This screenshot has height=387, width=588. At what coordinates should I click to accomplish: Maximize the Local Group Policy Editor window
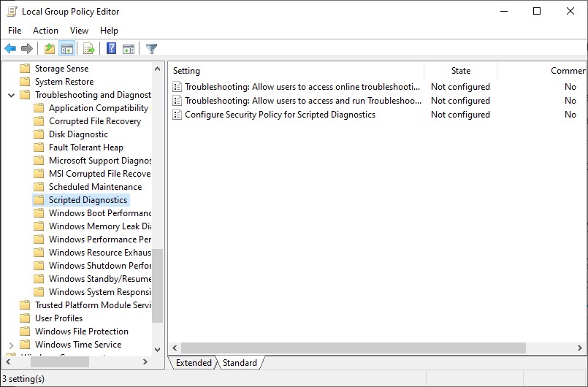[x=537, y=11]
